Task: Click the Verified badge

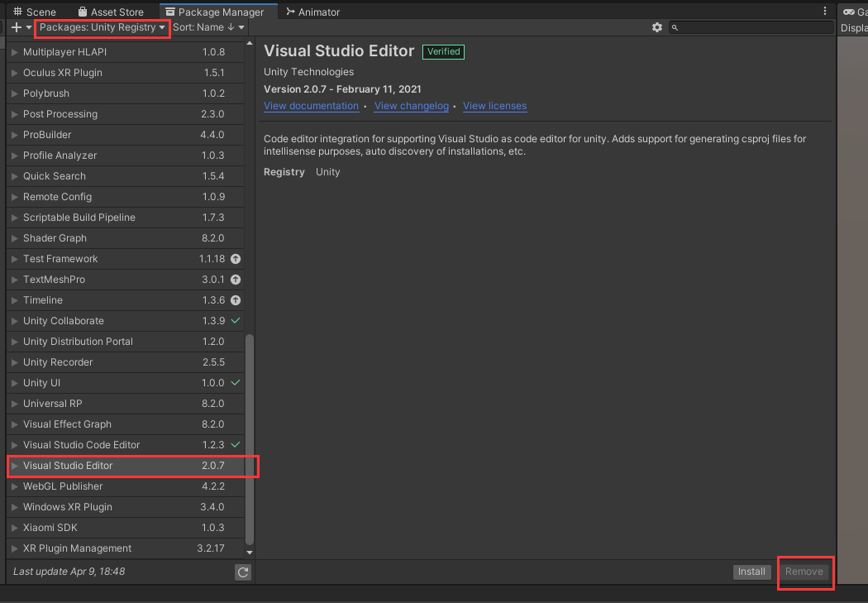Action: (x=443, y=51)
